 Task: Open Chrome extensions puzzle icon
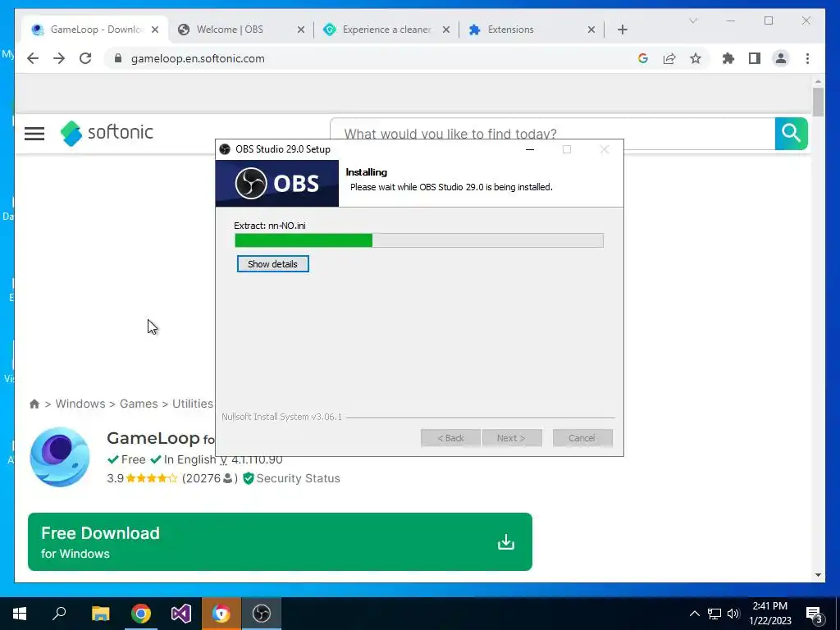[728, 58]
